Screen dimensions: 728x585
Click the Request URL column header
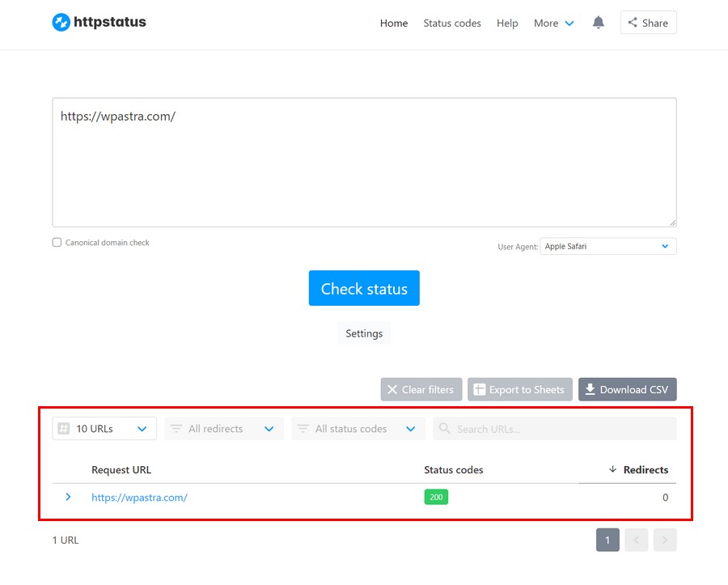pyautogui.click(x=121, y=469)
